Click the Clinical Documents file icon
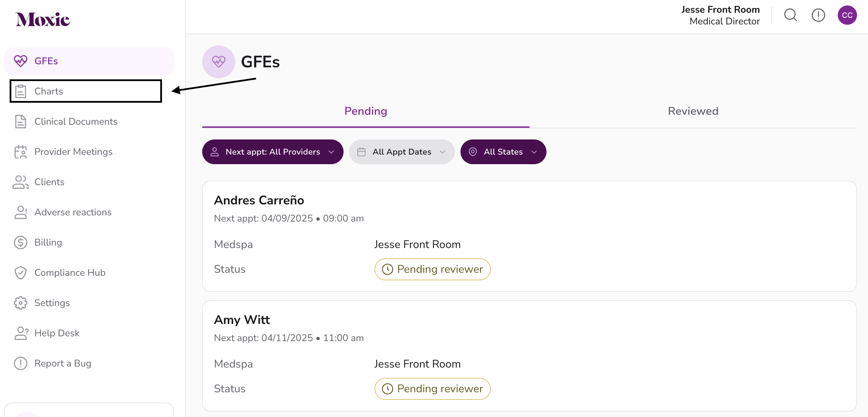Image resolution: width=868 pixels, height=417 pixels. click(21, 122)
